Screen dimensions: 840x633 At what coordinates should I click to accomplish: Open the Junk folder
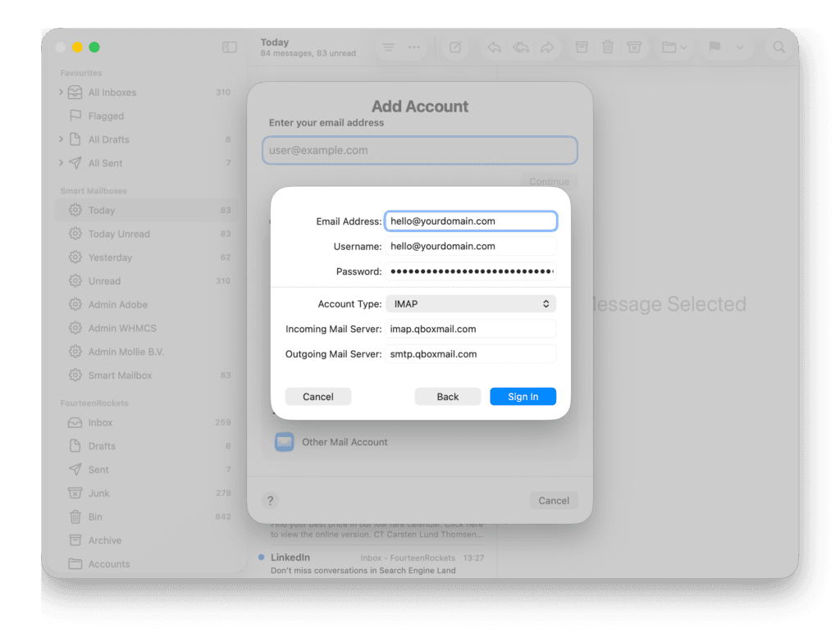(x=146, y=493)
